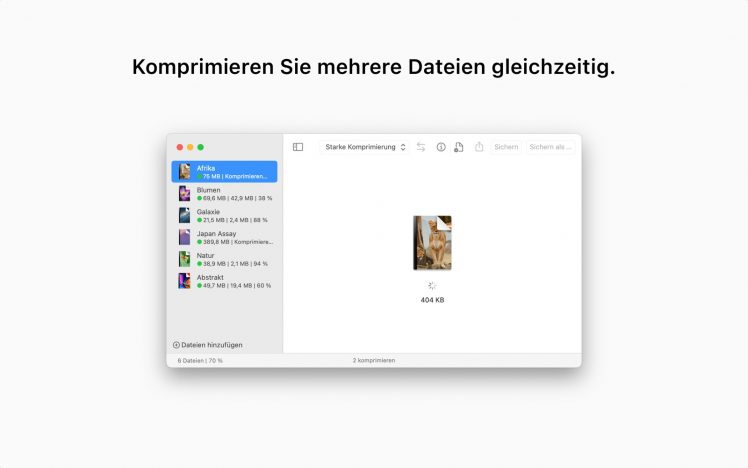The image size is (748, 468).
Task: Click the green status dot of Galaxie
Action: [x=199, y=220]
